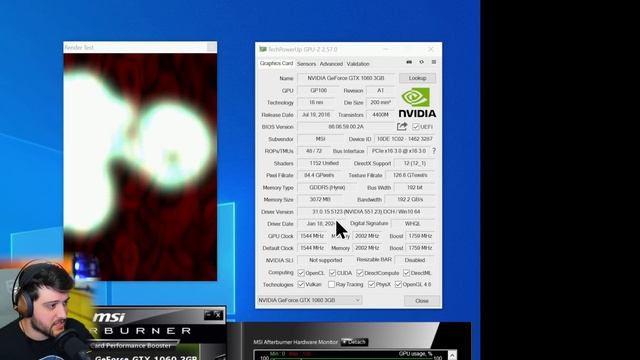
Task: Click the GPU Clock value 1544 MHz
Action: click(312, 236)
